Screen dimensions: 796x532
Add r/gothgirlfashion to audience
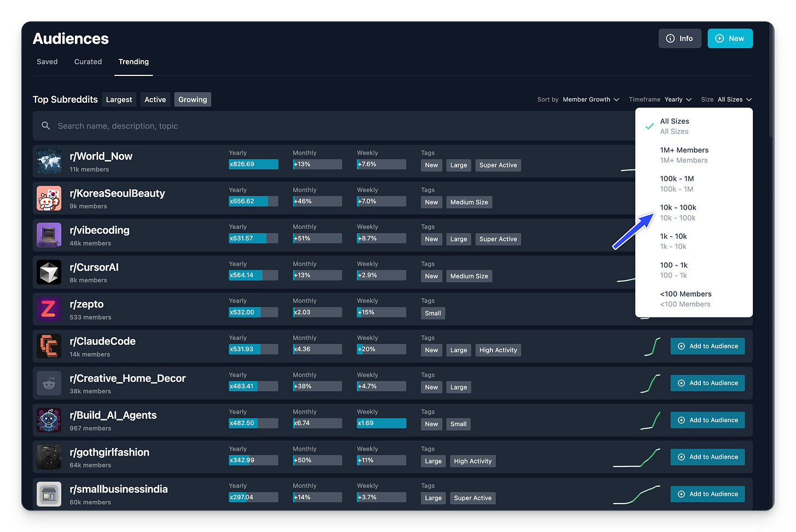pyautogui.click(x=707, y=457)
